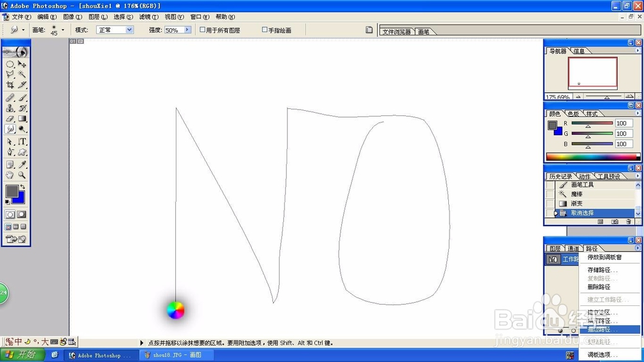The image size is (644, 362).
Task: Click Adobe Photoshop taskbar button
Action: coord(100,355)
